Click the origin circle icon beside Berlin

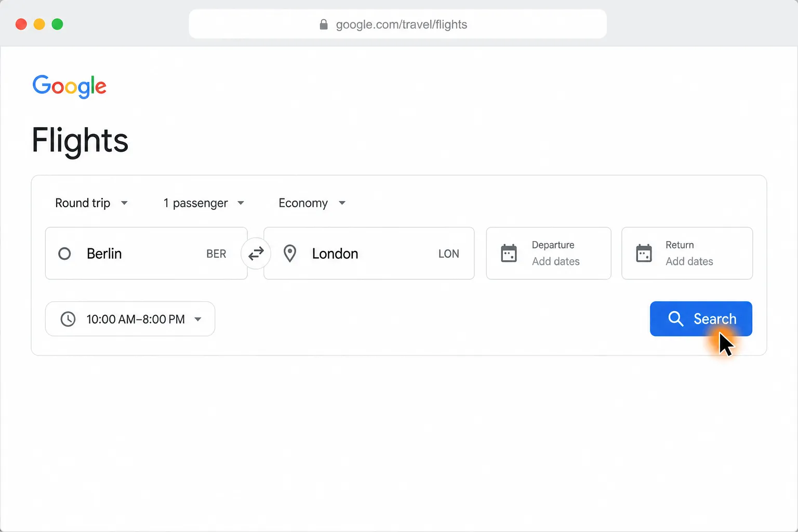click(64, 254)
